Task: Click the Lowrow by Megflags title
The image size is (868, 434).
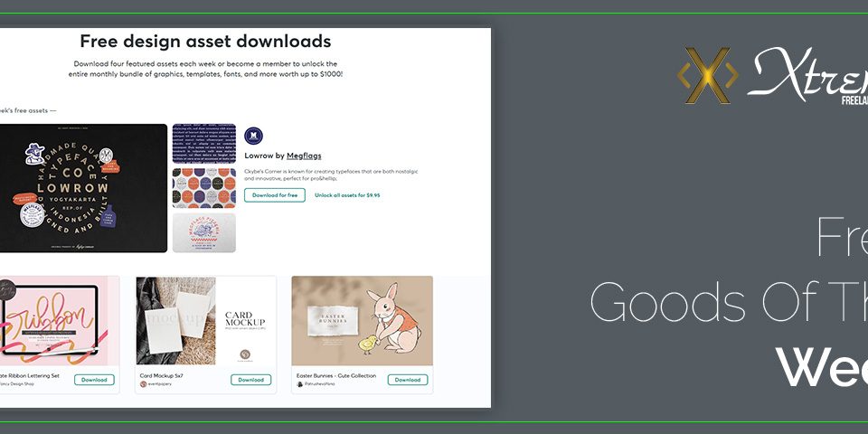Action: point(283,156)
